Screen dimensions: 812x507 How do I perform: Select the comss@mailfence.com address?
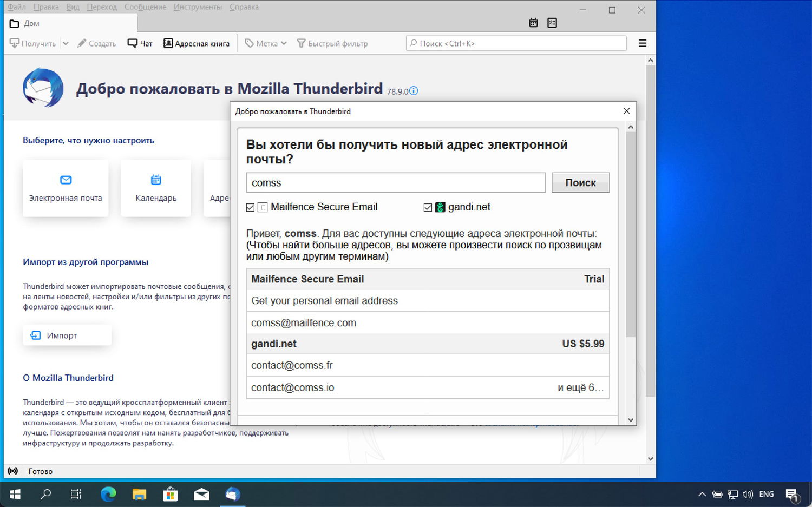point(428,323)
